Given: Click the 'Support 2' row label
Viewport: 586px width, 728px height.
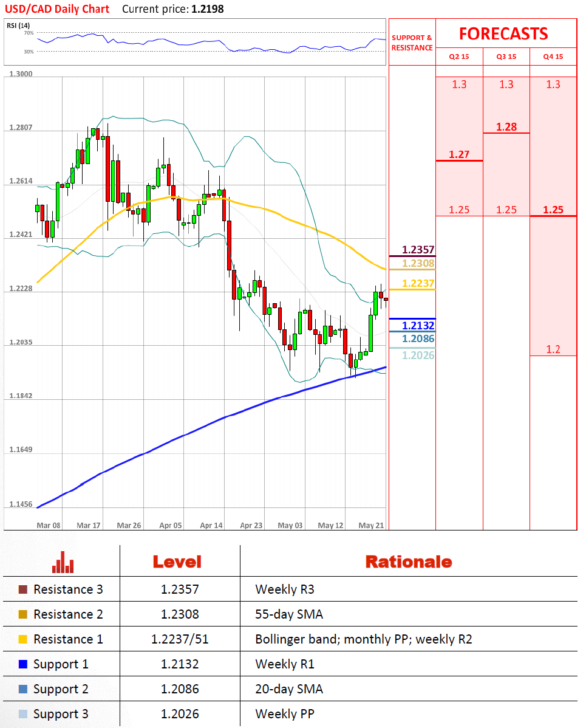Looking at the screenshot, I should click(61, 690).
